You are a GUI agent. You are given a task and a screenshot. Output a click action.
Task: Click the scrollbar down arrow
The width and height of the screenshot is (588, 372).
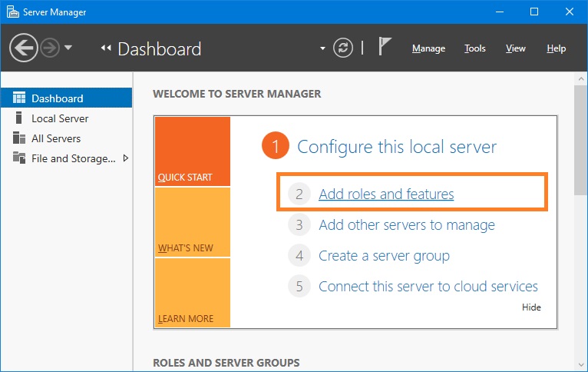point(581,364)
